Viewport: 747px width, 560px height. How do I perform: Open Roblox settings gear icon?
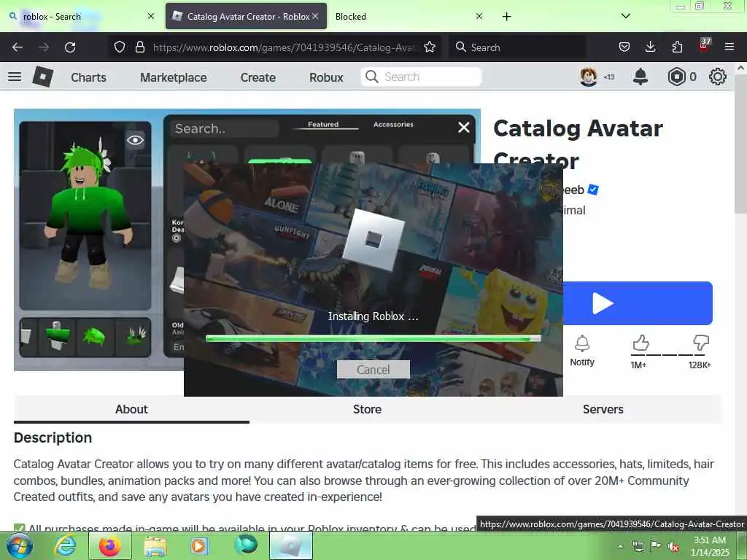[x=718, y=77]
